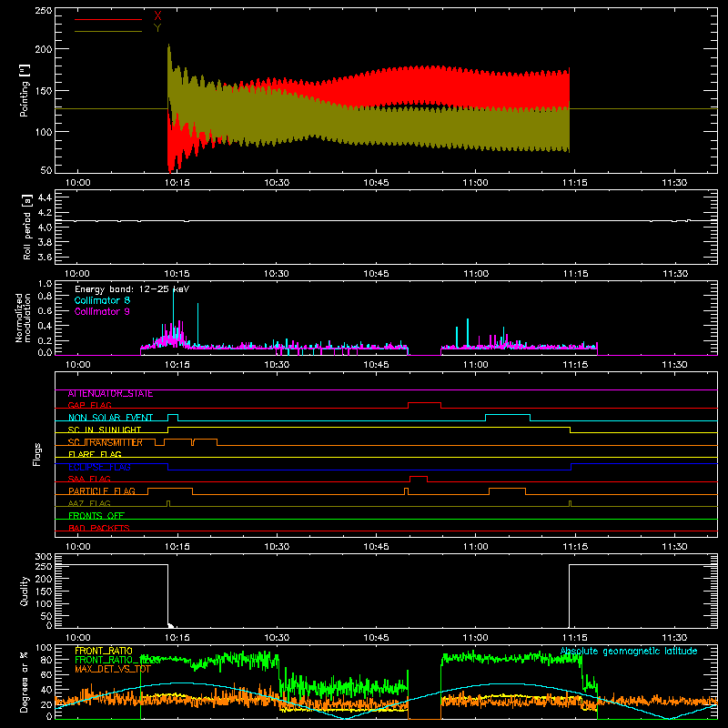Select the 80 tick on Degrees axis

[46, 660]
